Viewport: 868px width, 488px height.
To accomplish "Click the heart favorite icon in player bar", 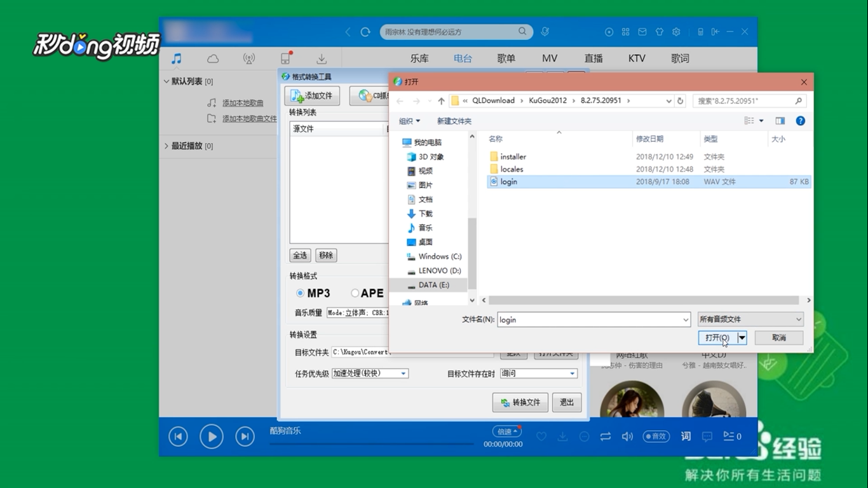I will coord(541,437).
